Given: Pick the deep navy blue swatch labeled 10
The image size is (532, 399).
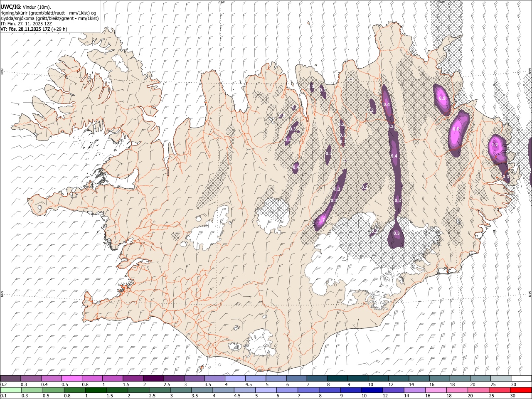Looking at the screenshot, I should 372,390.
